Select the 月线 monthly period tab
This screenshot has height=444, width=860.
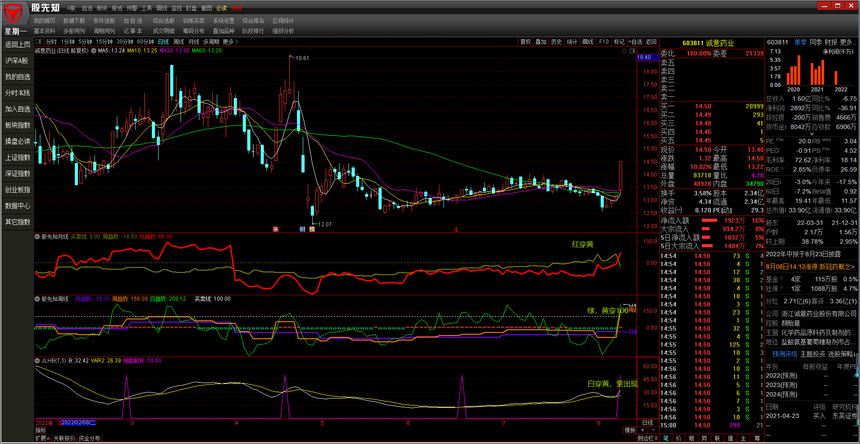tap(194, 42)
